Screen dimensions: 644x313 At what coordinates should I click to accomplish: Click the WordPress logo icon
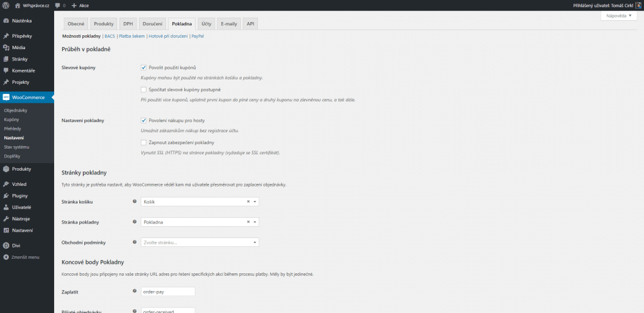point(6,6)
